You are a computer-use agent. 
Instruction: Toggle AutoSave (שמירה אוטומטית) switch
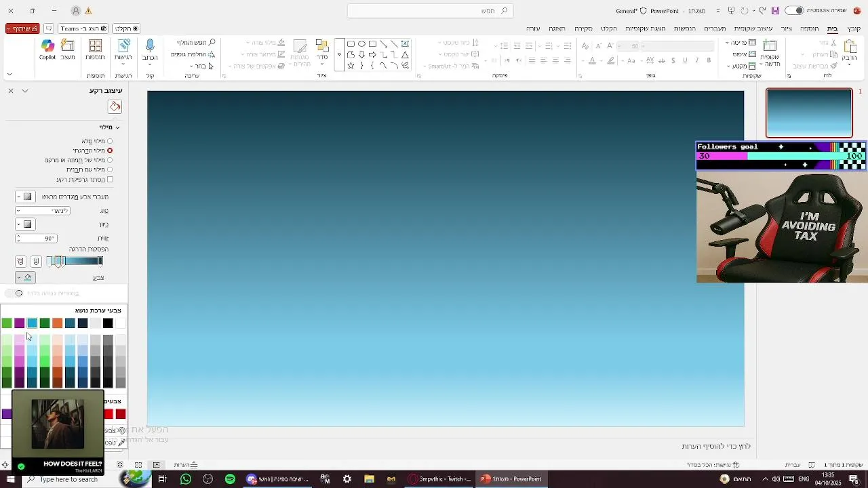(795, 11)
